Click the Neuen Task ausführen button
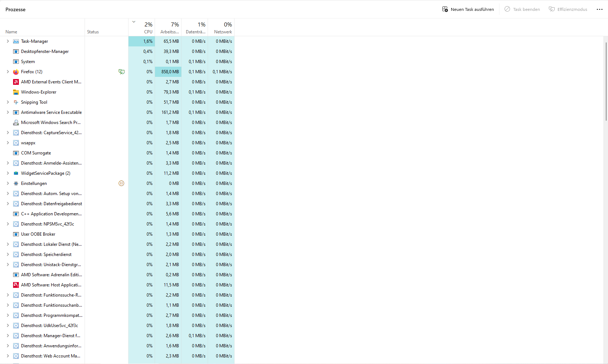The width and height of the screenshot is (608, 364). point(468,9)
